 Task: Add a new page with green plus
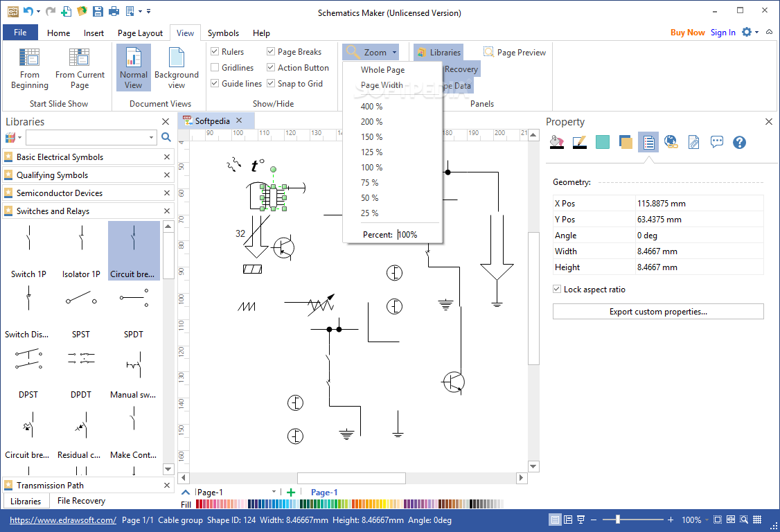(291, 493)
